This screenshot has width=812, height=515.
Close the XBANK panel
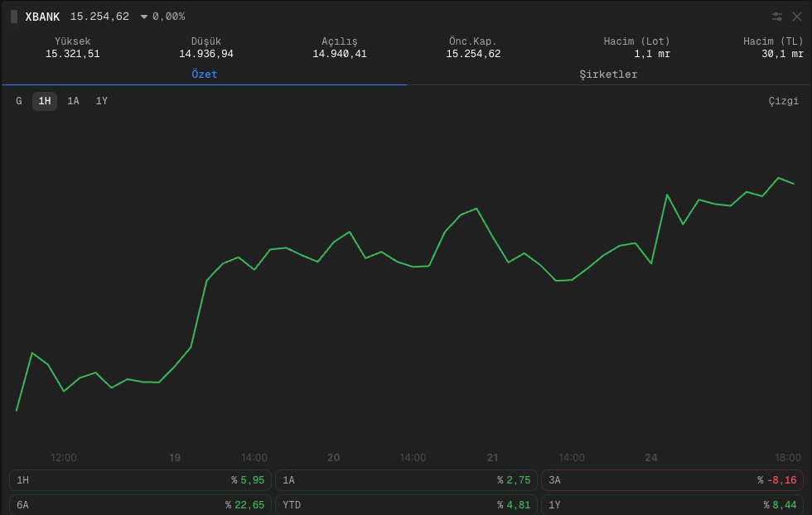point(797,17)
